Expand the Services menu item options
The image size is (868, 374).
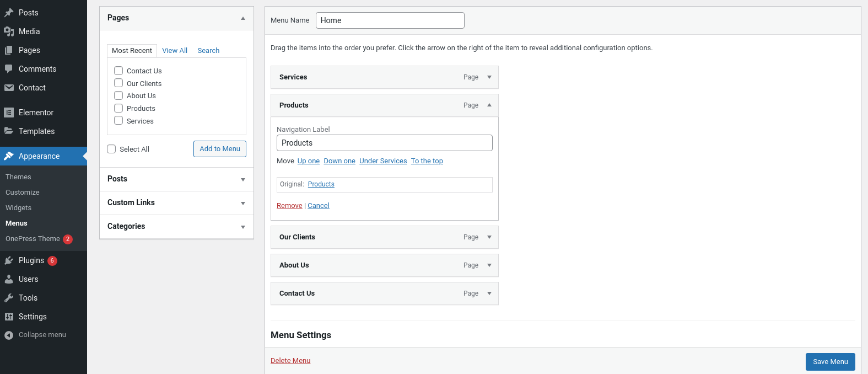pyautogui.click(x=489, y=77)
